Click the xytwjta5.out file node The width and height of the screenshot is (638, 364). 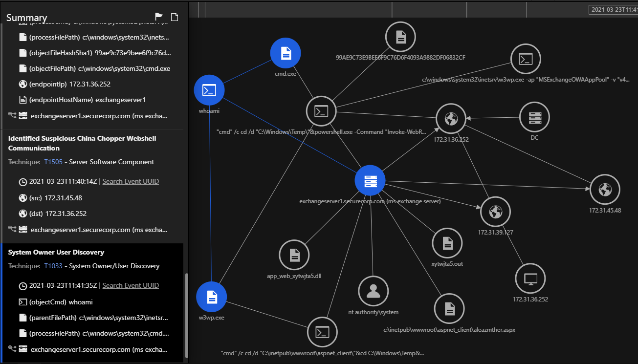tap(447, 243)
